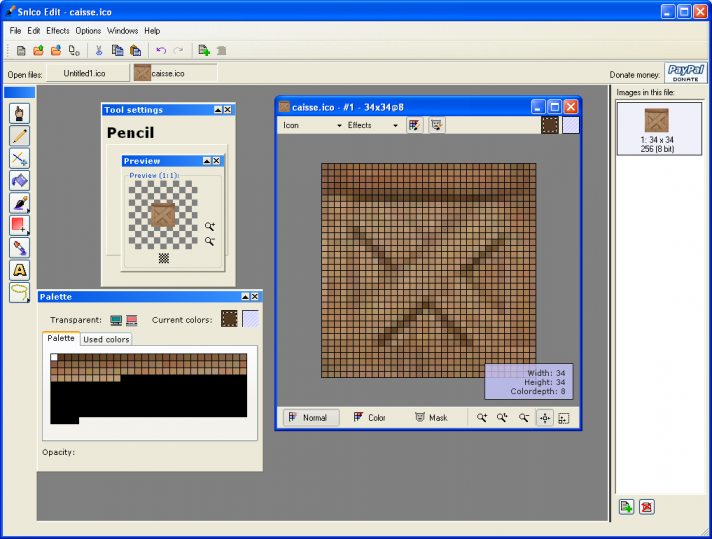Collapse the Tool settings panel
This screenshot has width=712, height=539.
pyautogui.click(x=217, y=110)
